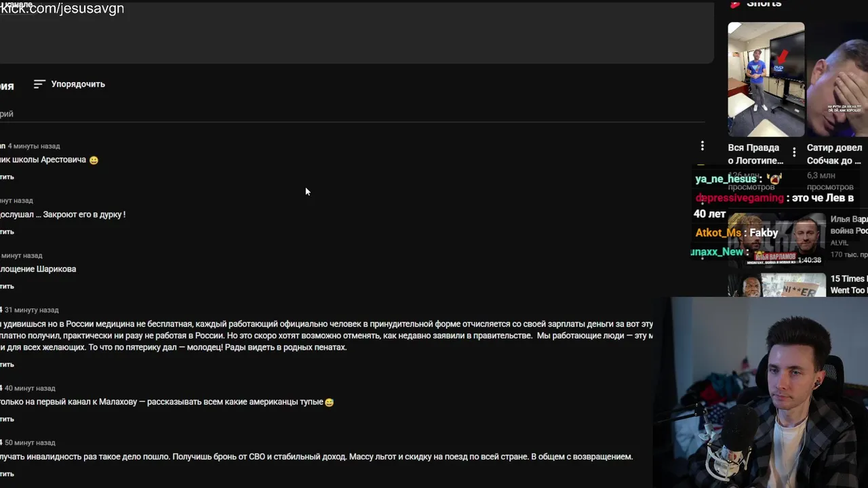The image size is (868, 488).
Task: Open the Shorts thumbnail with the blue shirt man
Action: click(766, 79)
